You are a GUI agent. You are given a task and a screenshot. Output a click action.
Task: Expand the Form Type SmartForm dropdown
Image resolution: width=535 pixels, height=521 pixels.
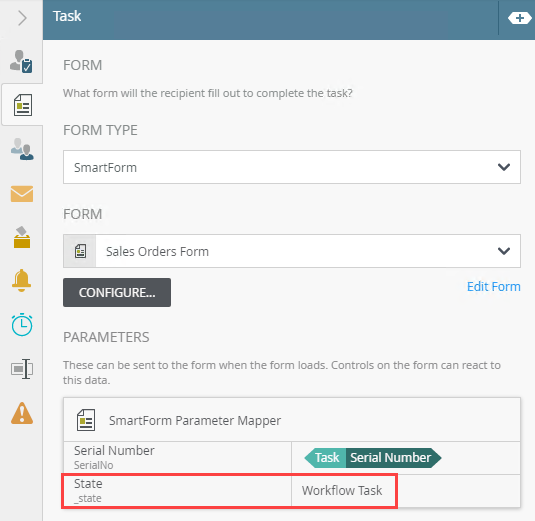[x=292, y=167]
